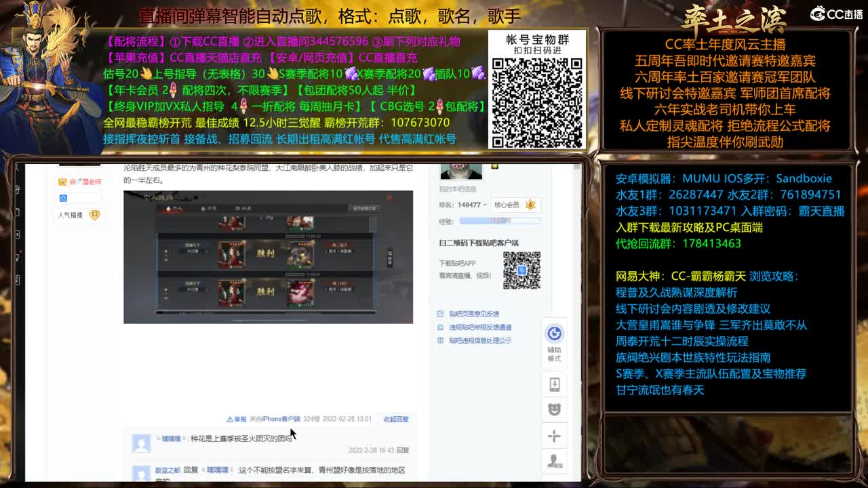Click the 经验 progress bar
Image resolution: width=868 pixels, height=488 pixels.
coord(500,221)
